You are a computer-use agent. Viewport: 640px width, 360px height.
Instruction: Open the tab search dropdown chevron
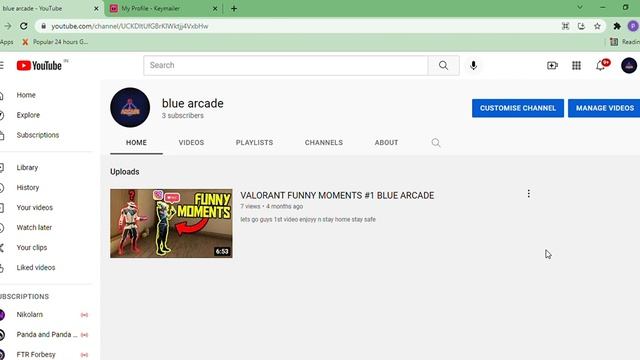[580, 7]
